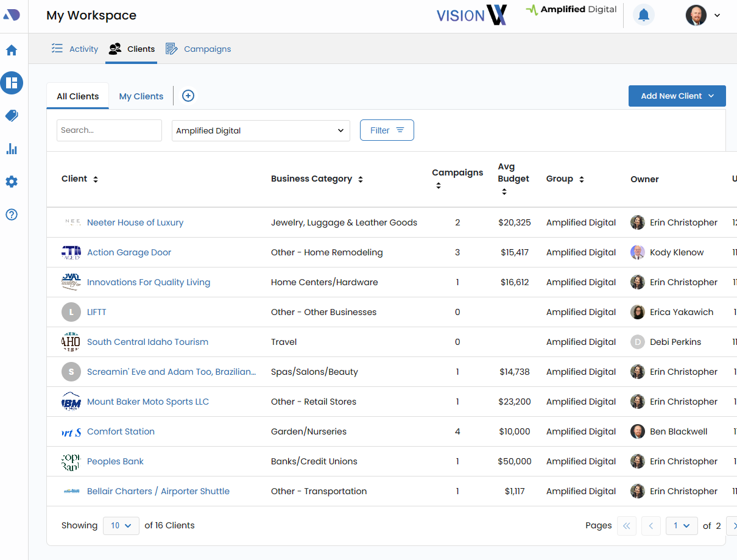Click the help question mark icon
Viewport: 737px width, 560px height.
pos(12,214)
